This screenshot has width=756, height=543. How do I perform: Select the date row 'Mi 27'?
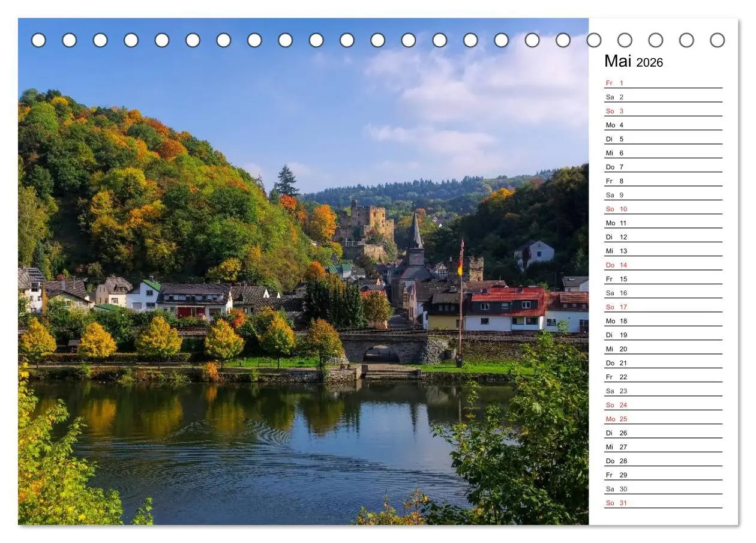(663, 447)
